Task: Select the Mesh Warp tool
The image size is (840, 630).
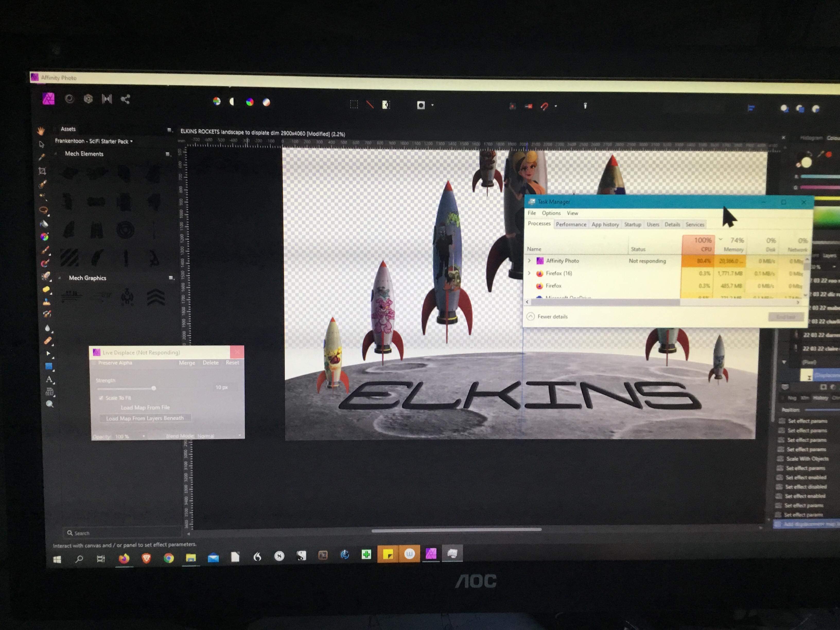Action: (49, 391)
